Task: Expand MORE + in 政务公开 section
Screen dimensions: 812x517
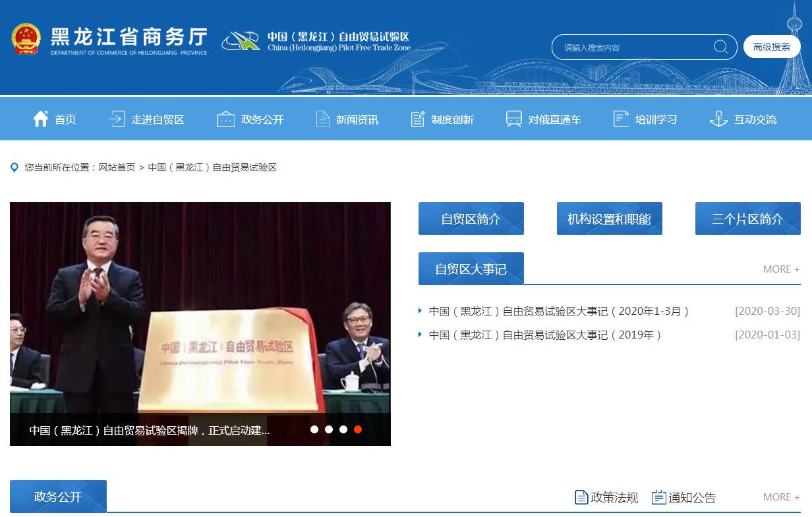Action: (x=781, y=497)
